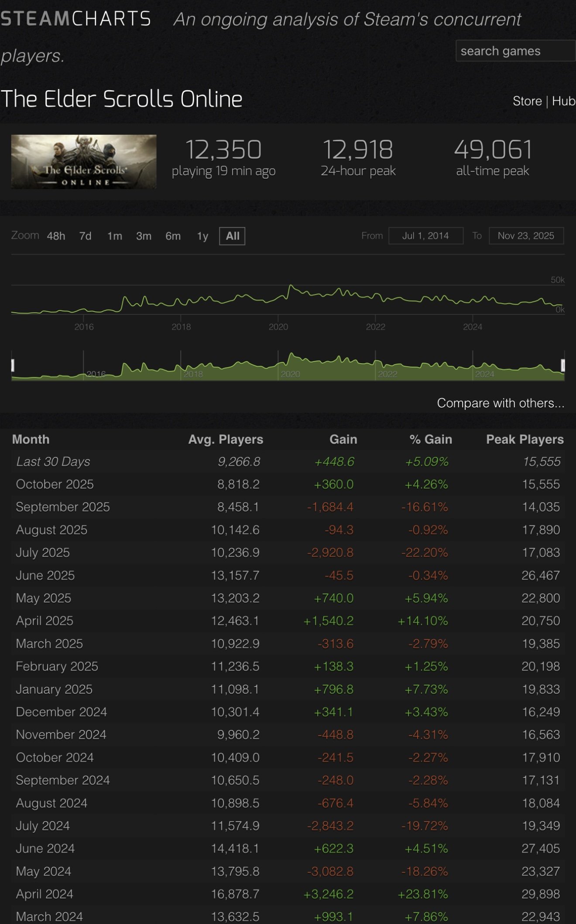Click May 2024 percent gain -18.26%

click(425, 871)
